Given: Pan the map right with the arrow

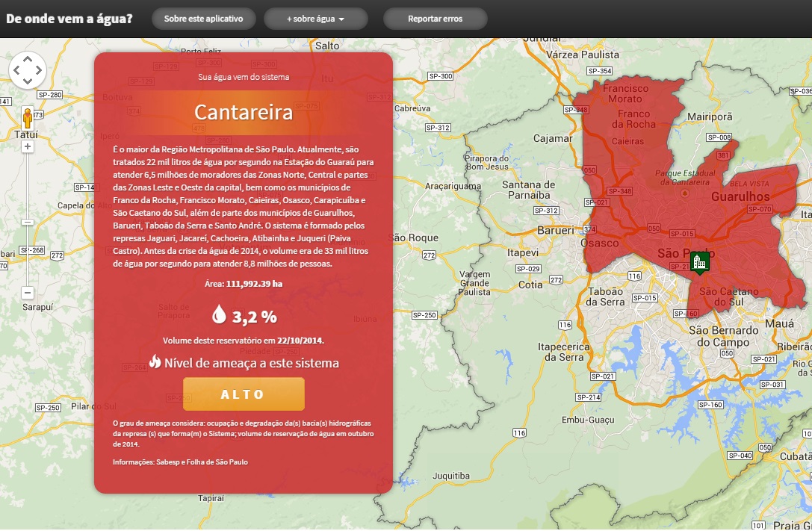Looking at the screenshot, I should 38,70.
